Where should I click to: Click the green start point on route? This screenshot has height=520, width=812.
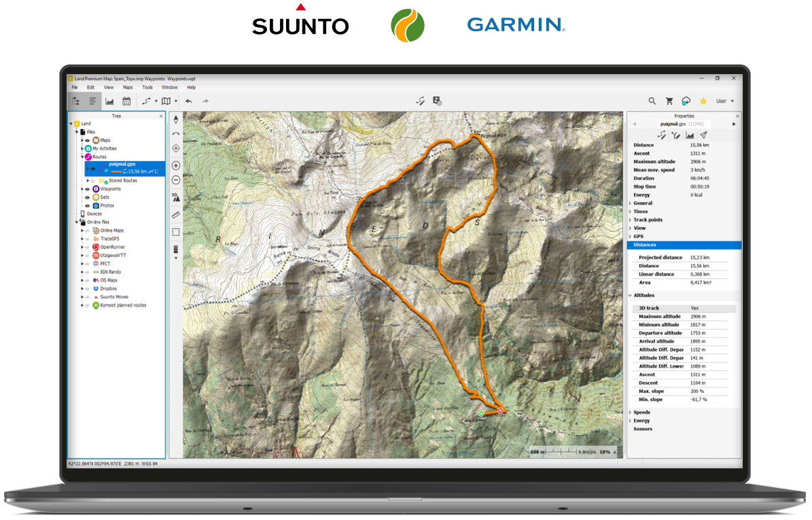[x=481, y=414]
